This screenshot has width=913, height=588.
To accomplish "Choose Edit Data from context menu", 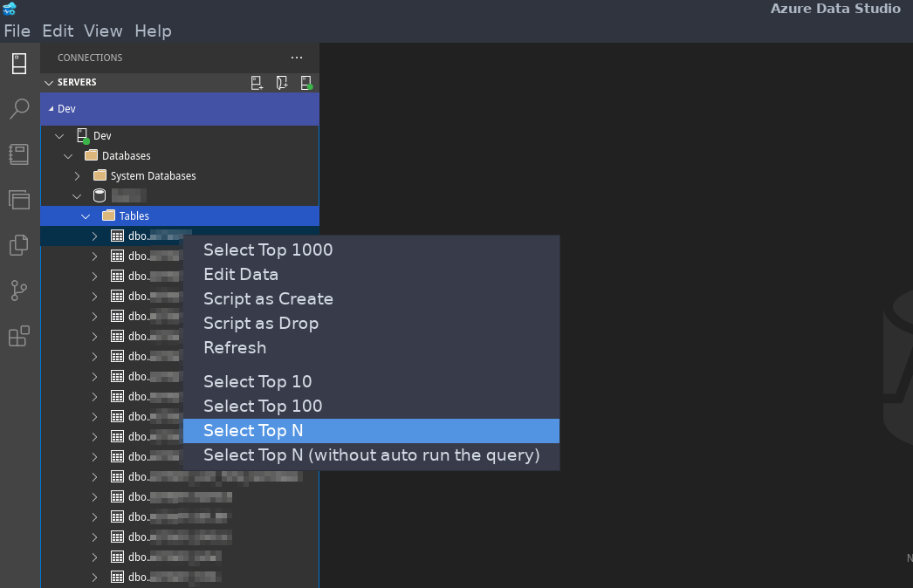I will (x=372, y=274).
